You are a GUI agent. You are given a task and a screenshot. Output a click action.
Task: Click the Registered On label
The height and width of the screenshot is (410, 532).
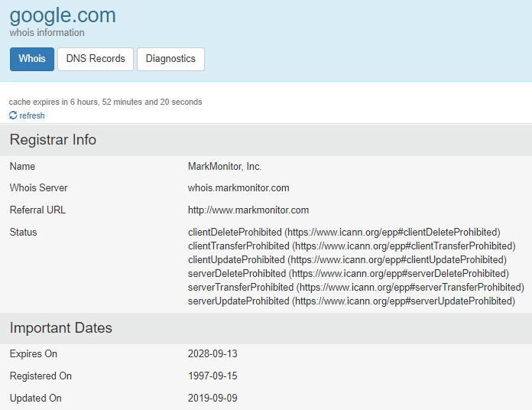(41, 376)
